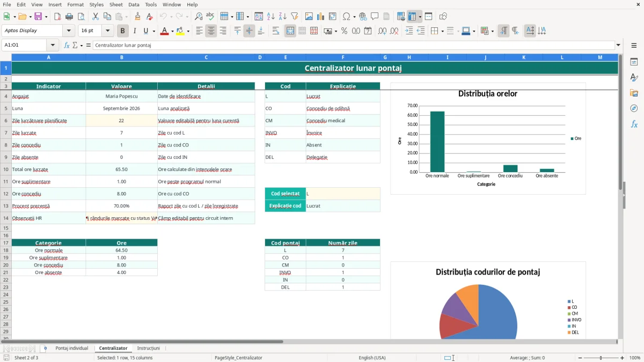
Task: Toggle Center Vertically alignment
Action: coord(249,31)
